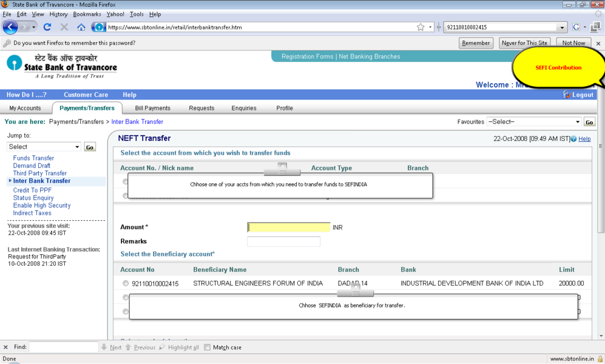Image resolution: width=605 pixels, height=364 pixels.
Task: Click the Find Next arrow icon
Action: (104, 348)
